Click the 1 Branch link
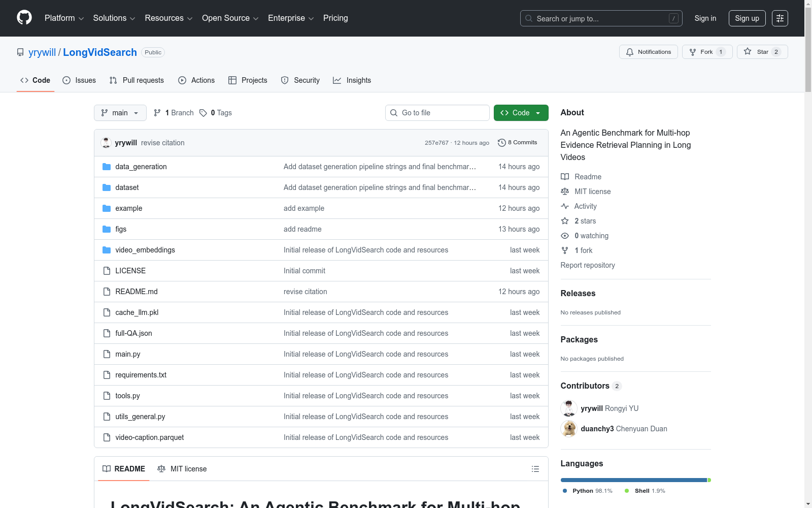Image resolution: width=812 pixels, height=508 pixels. click(x=174, y=113)
